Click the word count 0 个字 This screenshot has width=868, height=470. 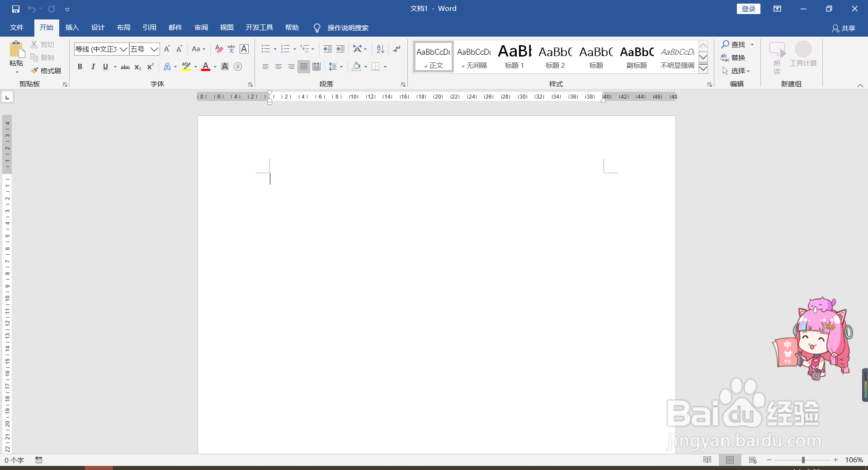click(x=14, y=460)
